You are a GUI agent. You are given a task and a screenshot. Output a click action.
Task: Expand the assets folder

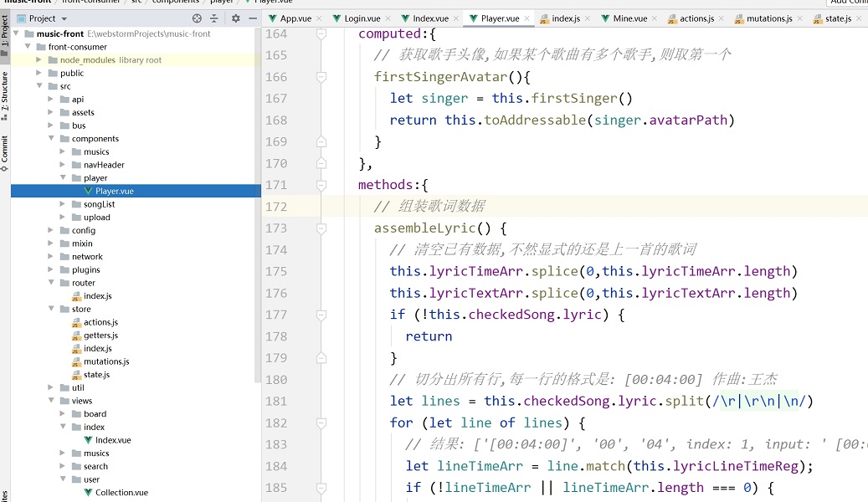tap(50, 112)
